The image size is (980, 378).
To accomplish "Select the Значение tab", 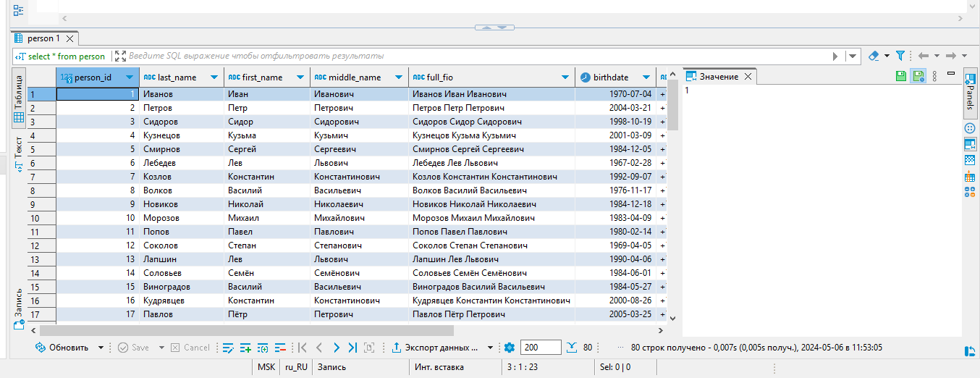I will (x=718, y=77).
